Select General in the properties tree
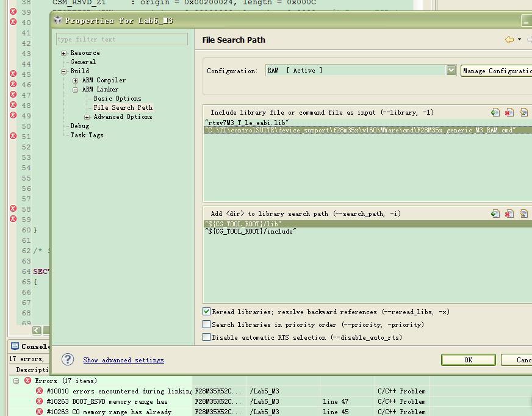The image size is (532, 416). click(x=83, y=62)
